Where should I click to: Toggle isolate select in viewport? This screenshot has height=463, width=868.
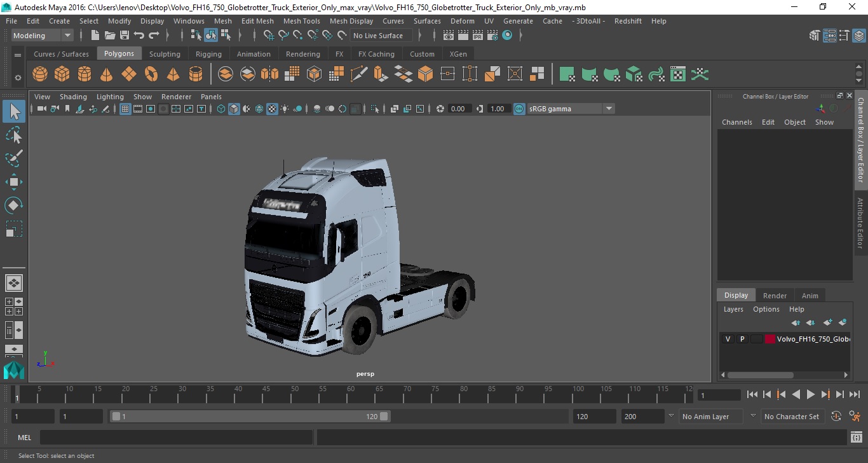[x=375, y=109]
